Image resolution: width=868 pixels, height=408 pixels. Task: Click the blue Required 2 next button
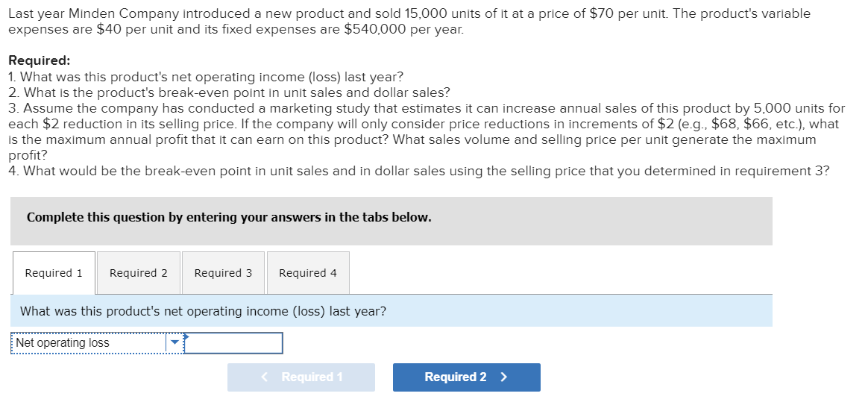pos(466,377)
